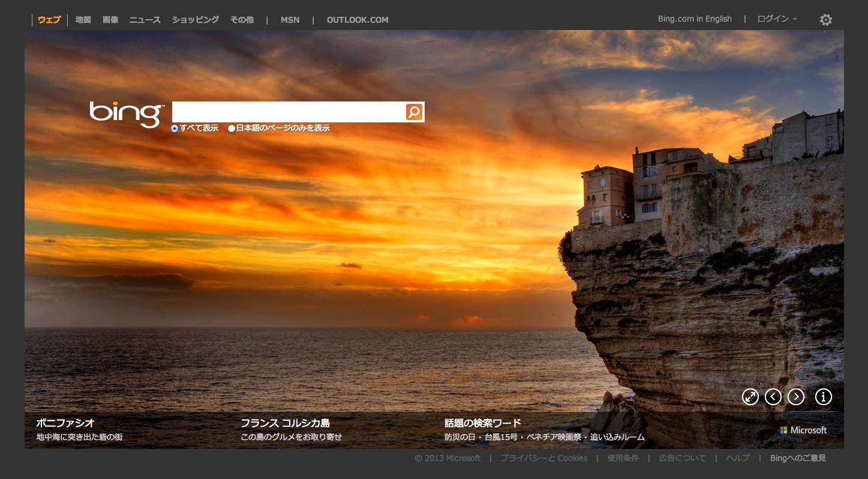Image resolution: width=868 pixels, height=479 pixels.
Task: Show the previous background image
Action: [x=773, y=397]
